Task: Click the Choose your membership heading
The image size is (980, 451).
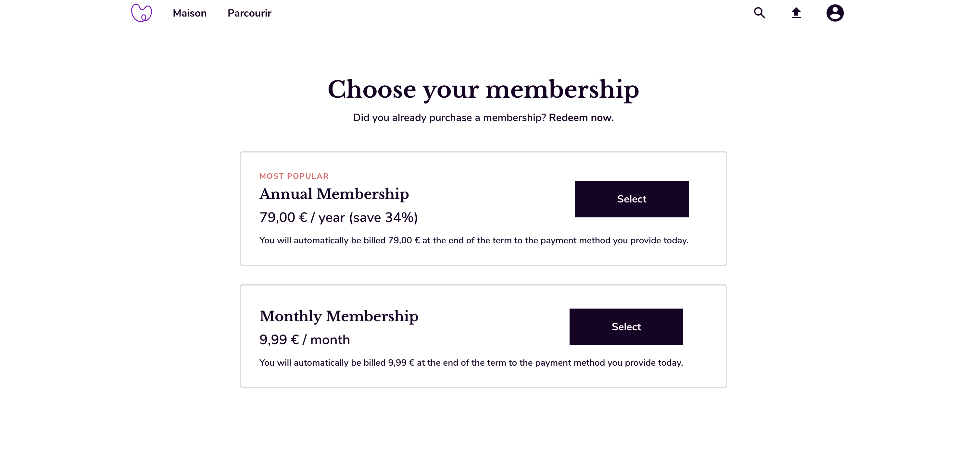Action: (x=483, y=90)
